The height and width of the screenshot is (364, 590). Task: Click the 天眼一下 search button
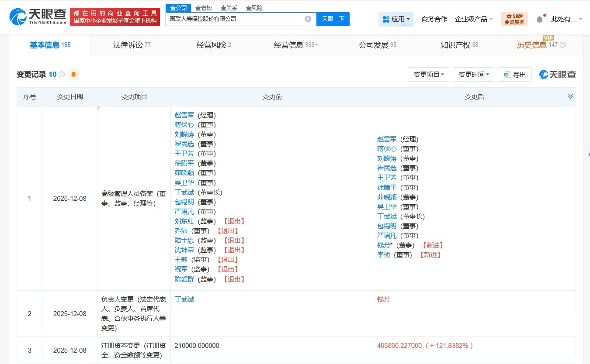(333, 19)
